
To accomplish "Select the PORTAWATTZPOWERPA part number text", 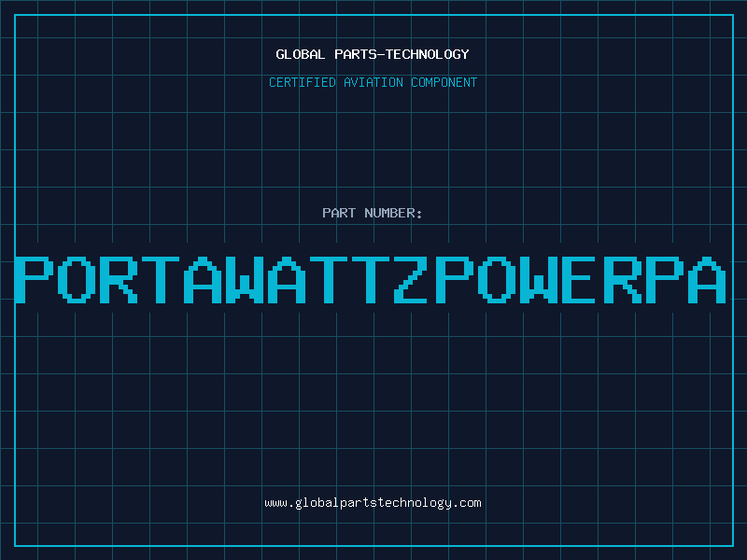I will pyautogui.click(x=373, y=280).
